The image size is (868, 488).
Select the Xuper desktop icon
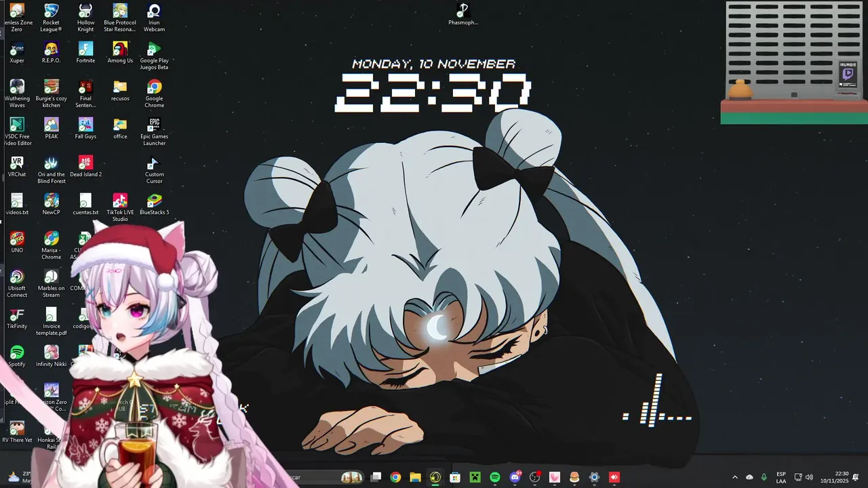17,52
